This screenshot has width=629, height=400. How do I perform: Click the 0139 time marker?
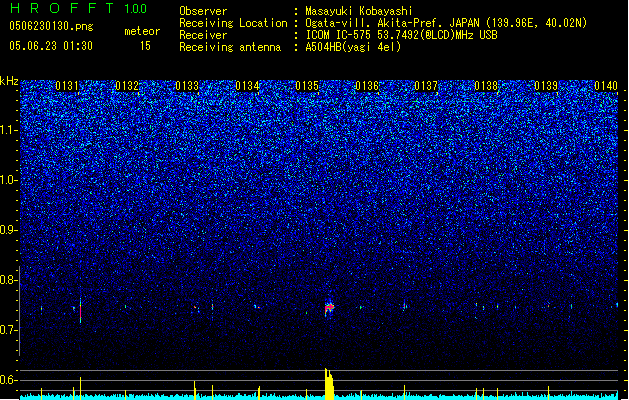(x=546, y=86)
